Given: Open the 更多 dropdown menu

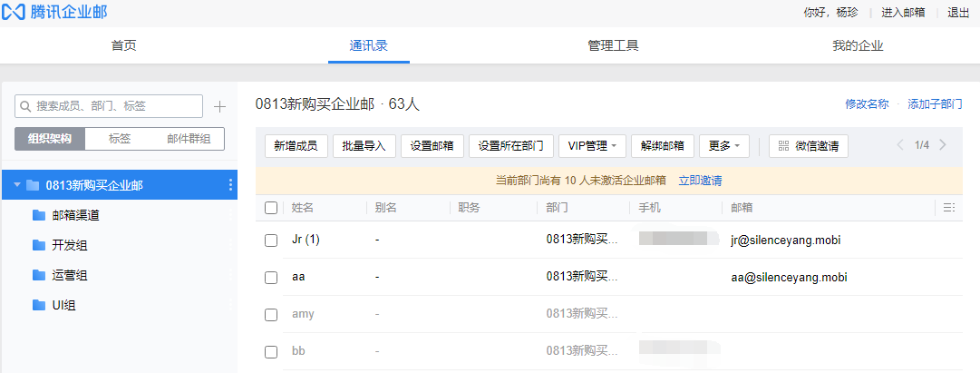Looking at the screenshot, I should (x=724, y=146).
